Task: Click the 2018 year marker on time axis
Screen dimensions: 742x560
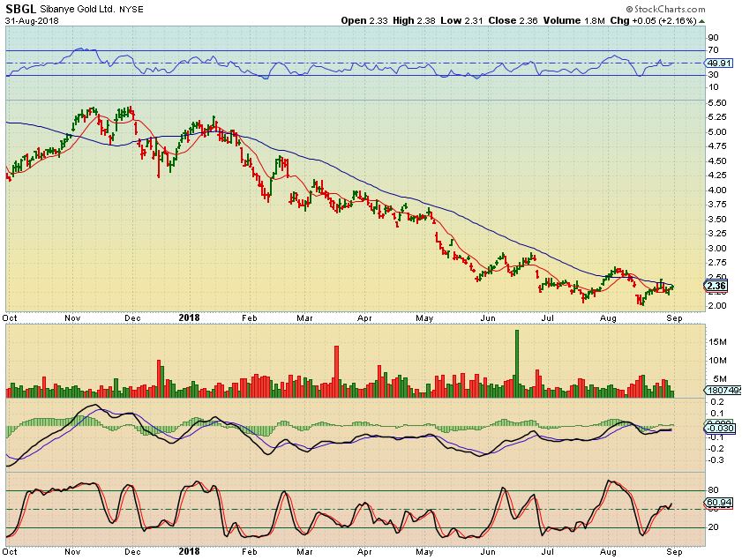Action: 190,317
